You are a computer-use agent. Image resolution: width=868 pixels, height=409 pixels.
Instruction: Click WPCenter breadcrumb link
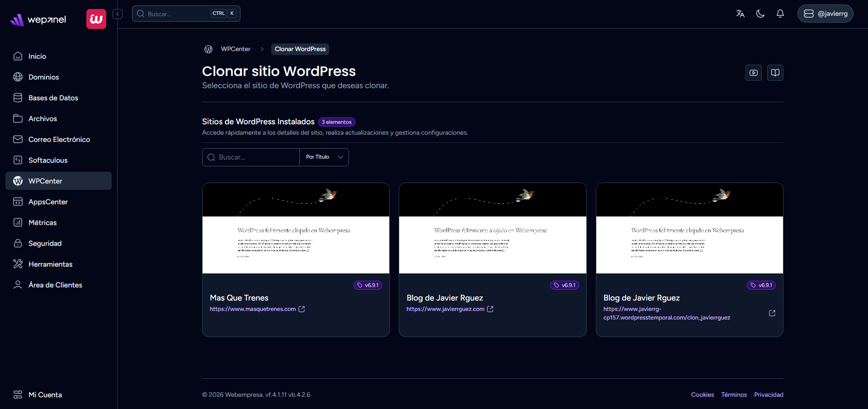[236, 49]
